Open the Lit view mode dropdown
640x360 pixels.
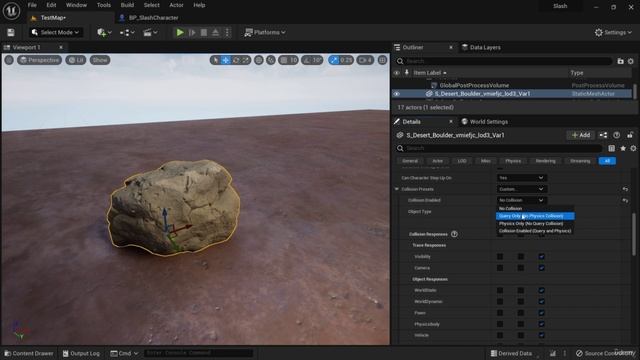tap(76, 60)
